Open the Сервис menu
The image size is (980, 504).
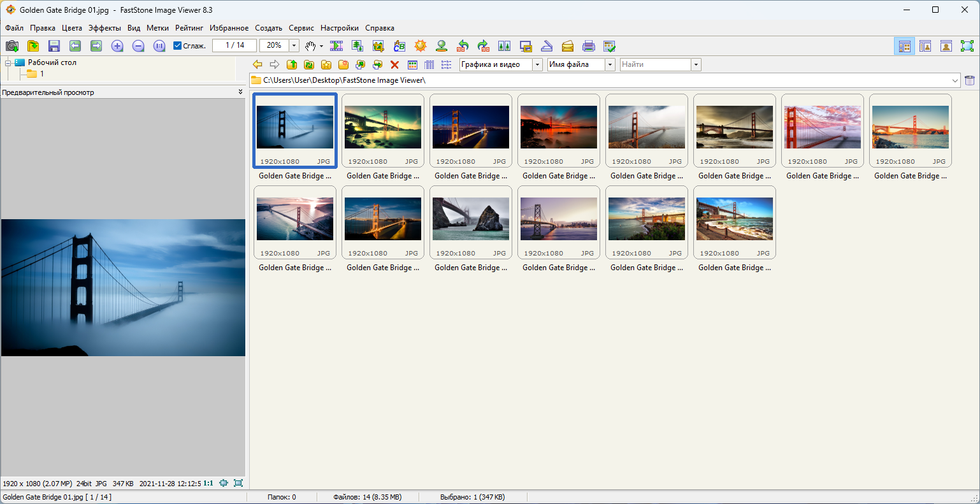click(x=301, y=28)
